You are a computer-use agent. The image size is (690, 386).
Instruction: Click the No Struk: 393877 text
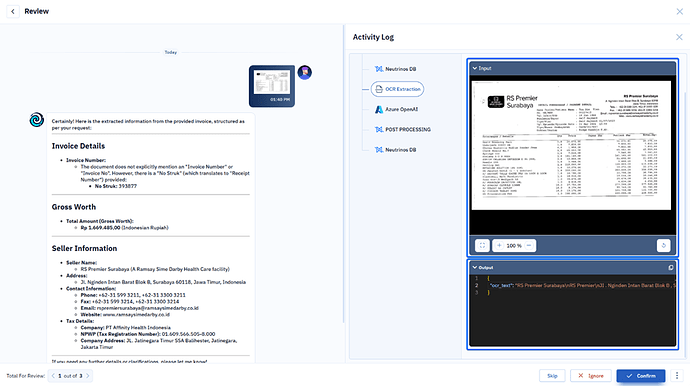[x=116, y=186]
